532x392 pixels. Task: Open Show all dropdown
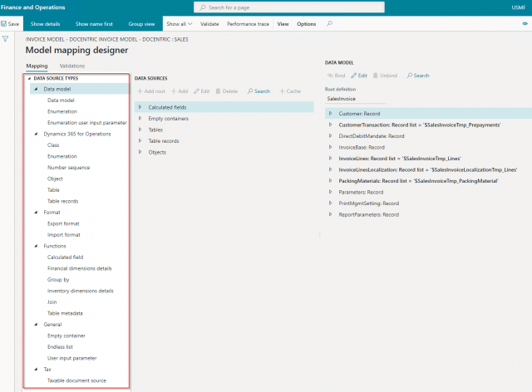(180, 24)
